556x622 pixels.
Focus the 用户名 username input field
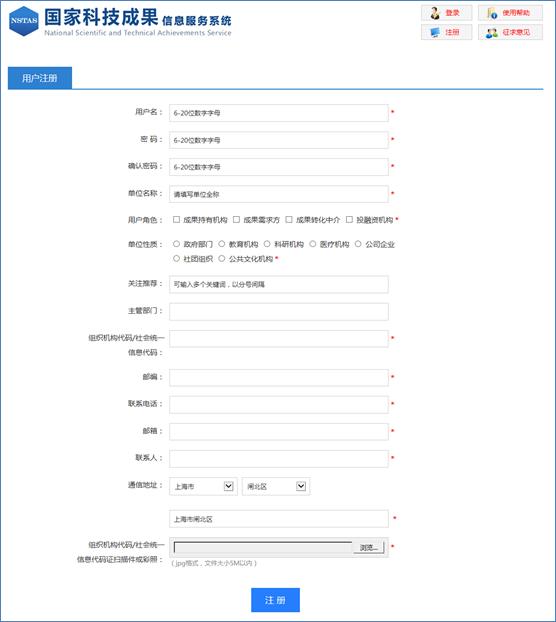[279, 113]
